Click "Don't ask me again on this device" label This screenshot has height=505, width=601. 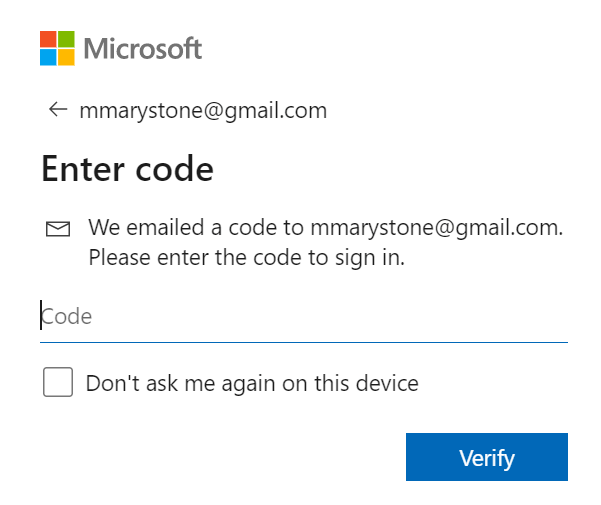pos(252,383)
